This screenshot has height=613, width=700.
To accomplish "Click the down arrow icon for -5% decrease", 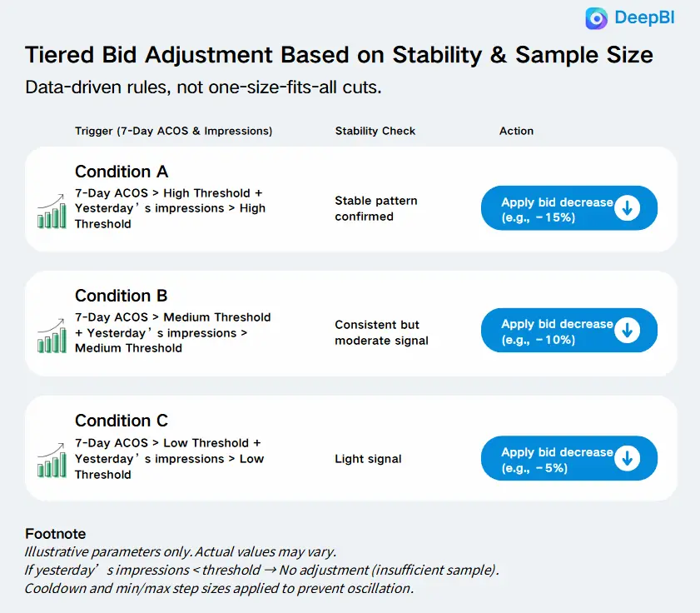I will click(x=627, y=459).
